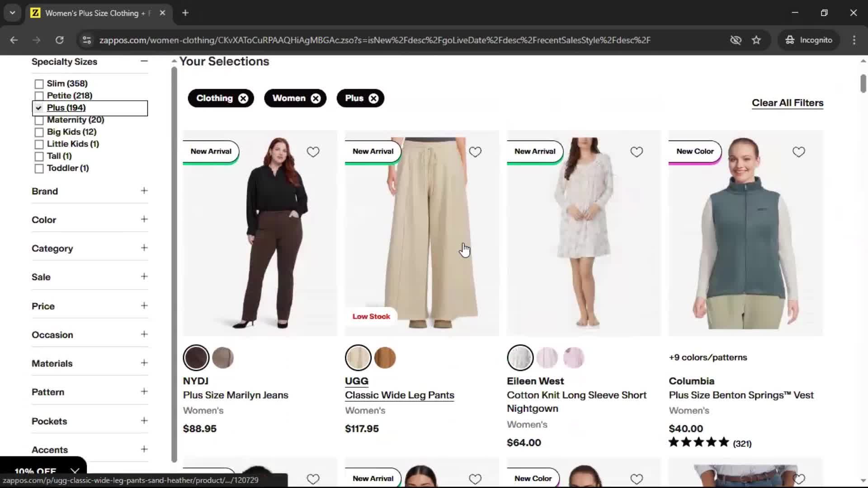The height and width of the screenshot is (488, 868).
Task: Expand the Pockets filter
Action: click(x=144, y=420)
